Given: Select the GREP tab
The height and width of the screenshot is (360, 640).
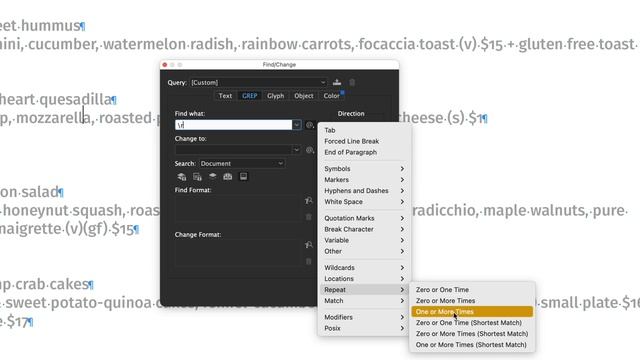Looking at the screenshot, I should [x=249, y=96].
